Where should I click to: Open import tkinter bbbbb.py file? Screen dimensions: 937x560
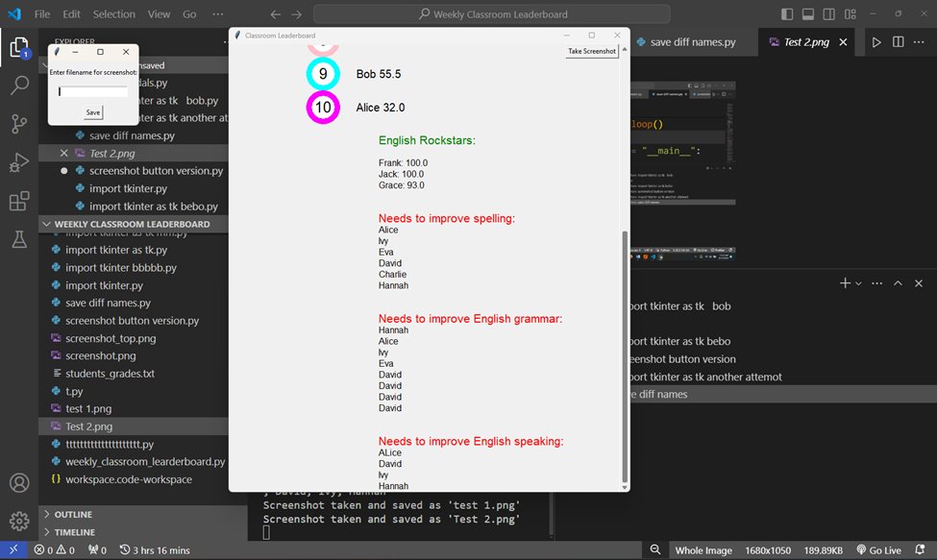pyautogui.click(x=121, y=267)
